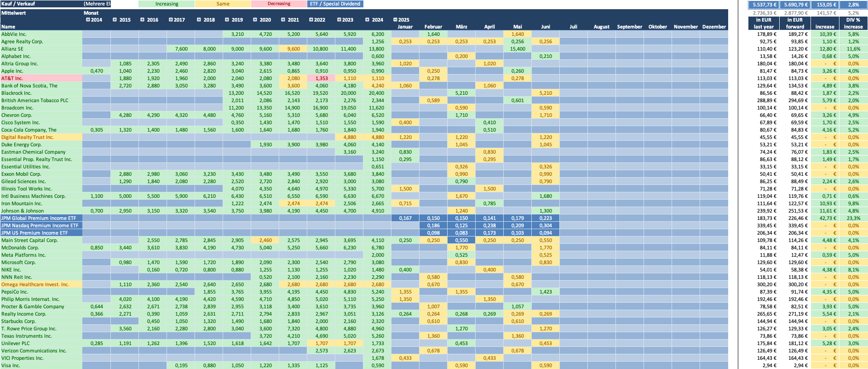Click the Februar month header
Screen dimensions: 868x369
coord(433,27)
